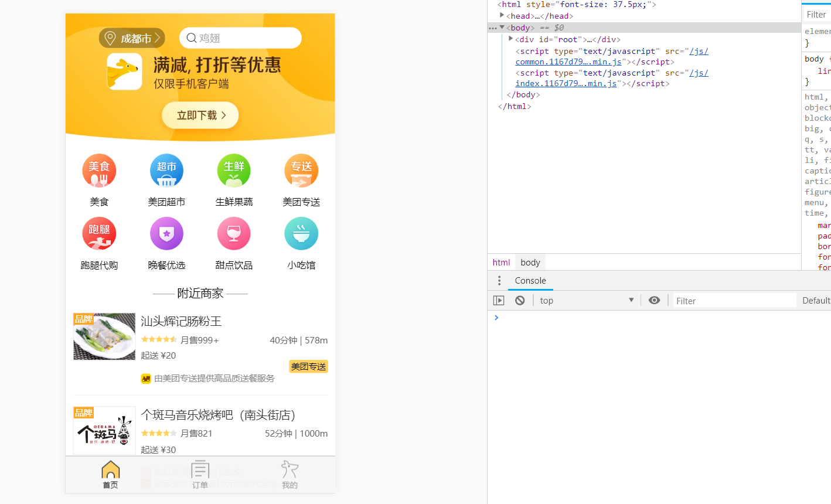Click the 仅限手机客户端 banner subtitle
The height and width of the screenshot is (504, 831).
pyautogui.click(x=191, y=84)
